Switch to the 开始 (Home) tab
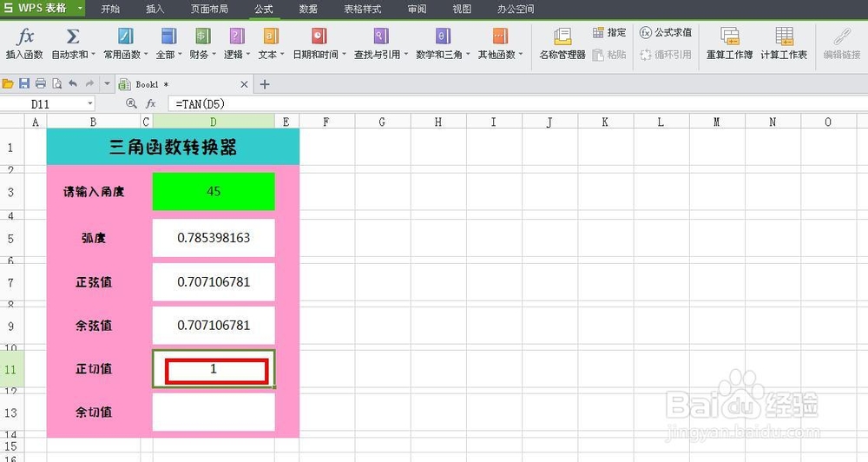Screen dimensions: 868x462 pos(111,9)
